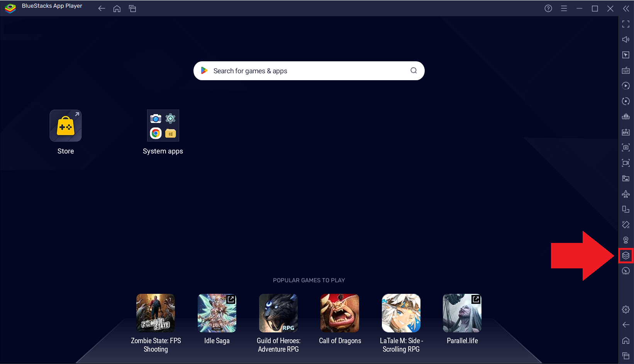The height and width of the screenshot is (364, 634).
Task: Open the Location / GPS tool
Action: 626,239
